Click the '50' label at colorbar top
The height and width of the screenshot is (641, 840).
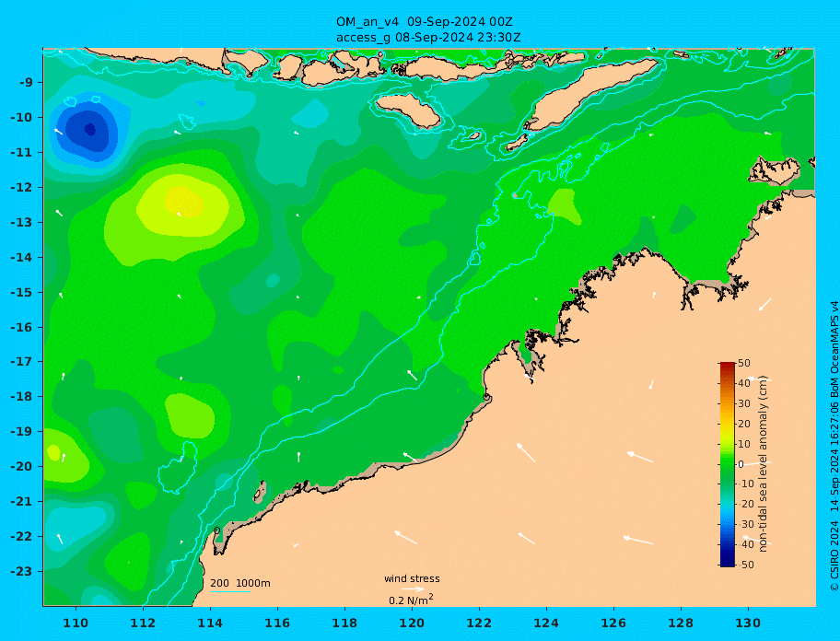pyautogui.click(x=744, y=363)
